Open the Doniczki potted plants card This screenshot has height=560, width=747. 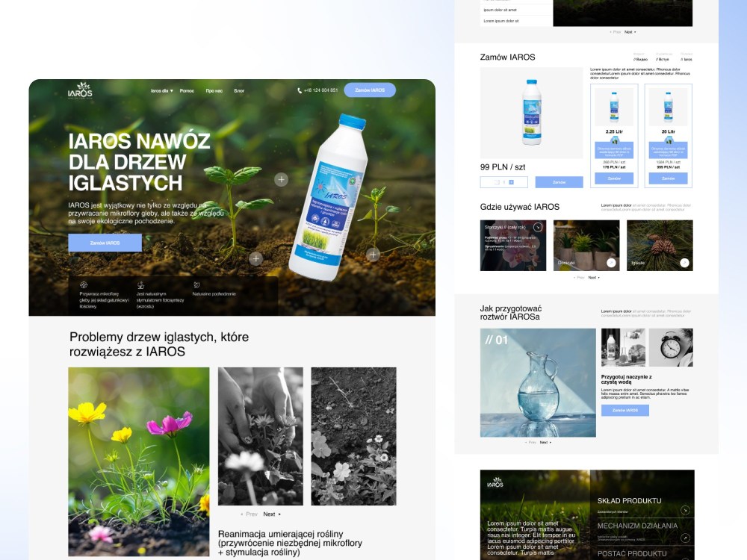[586, 245]
